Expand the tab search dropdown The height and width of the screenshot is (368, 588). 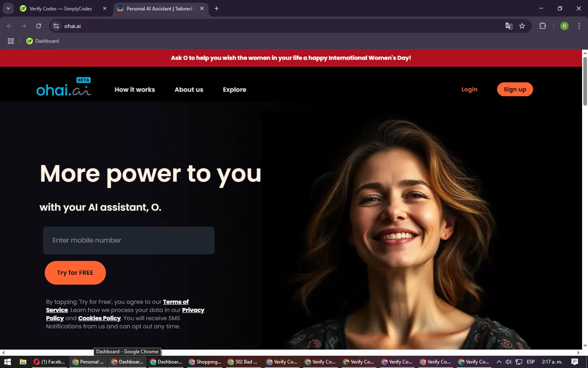point(8,8)
